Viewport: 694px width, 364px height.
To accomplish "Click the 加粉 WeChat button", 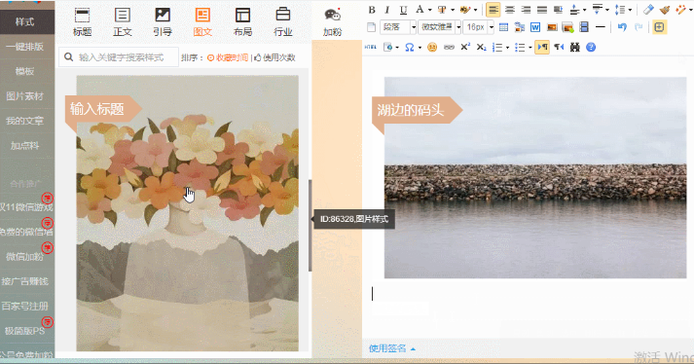I will (332, 22).
